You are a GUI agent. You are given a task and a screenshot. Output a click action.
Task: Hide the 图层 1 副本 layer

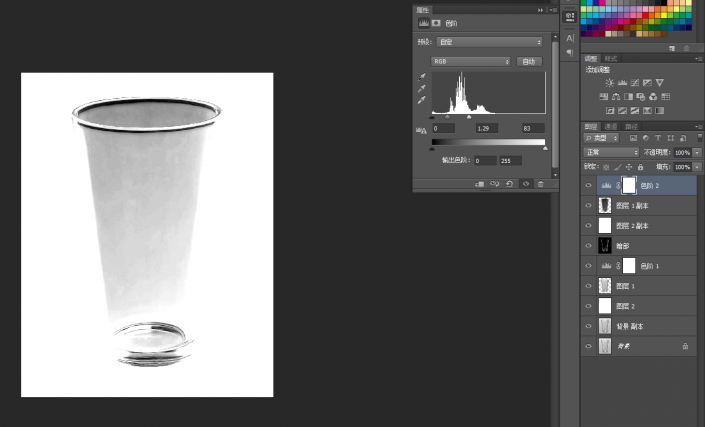pos(589,206)
